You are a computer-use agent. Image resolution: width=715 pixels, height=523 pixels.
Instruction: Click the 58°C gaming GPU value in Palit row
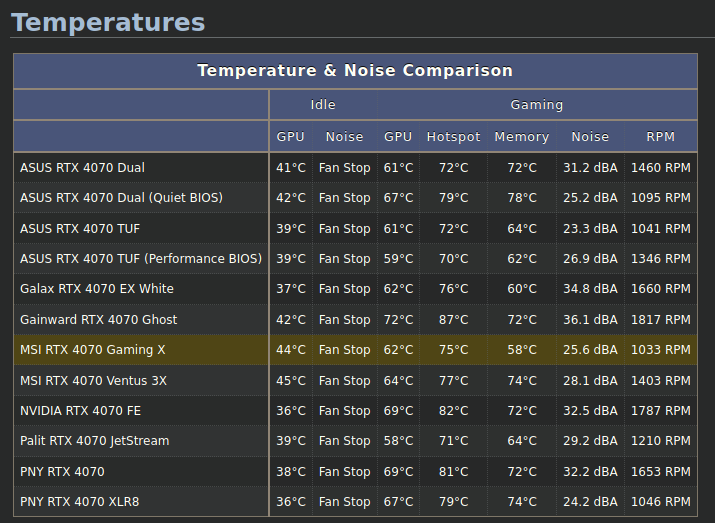tap(398, 441)
